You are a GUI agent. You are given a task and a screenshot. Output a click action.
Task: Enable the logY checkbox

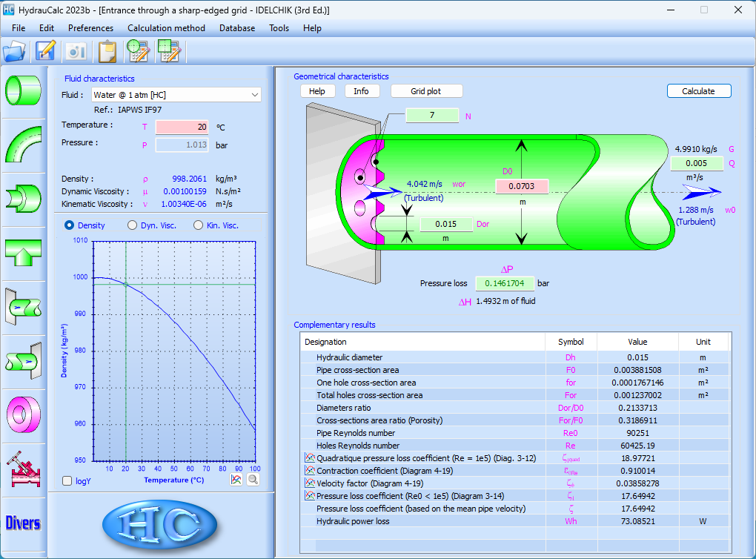[67, 481]
